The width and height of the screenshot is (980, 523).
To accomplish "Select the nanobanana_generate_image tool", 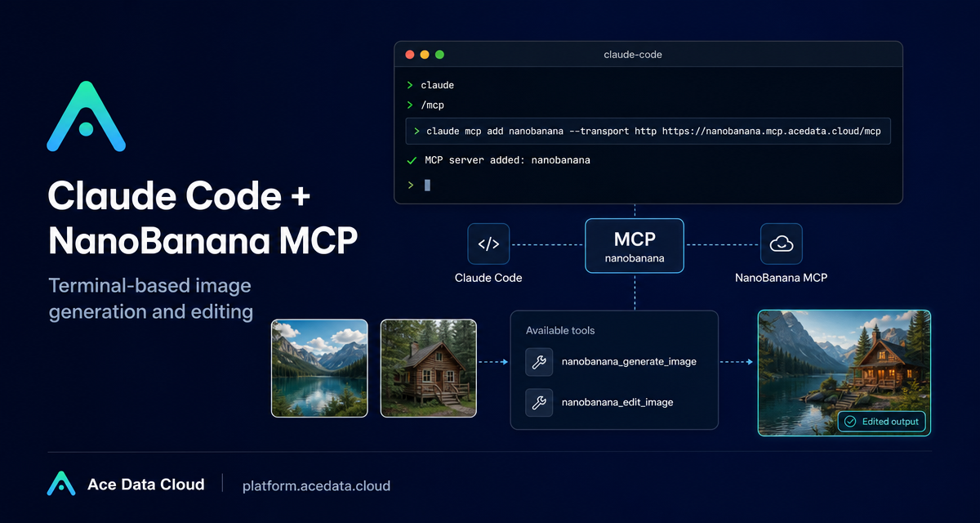I will (x=629, y=361).
